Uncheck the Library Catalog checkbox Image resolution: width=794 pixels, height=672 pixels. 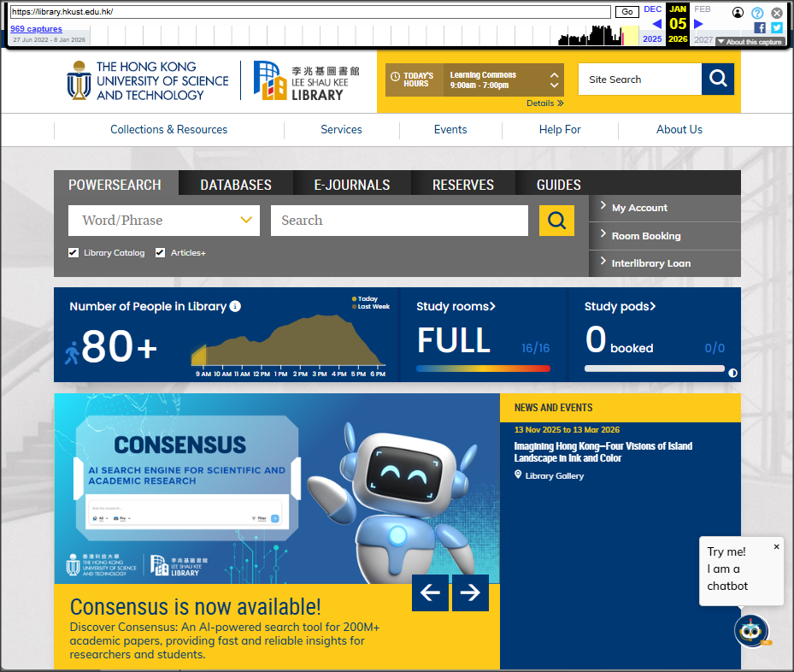[x=74, y=253]
